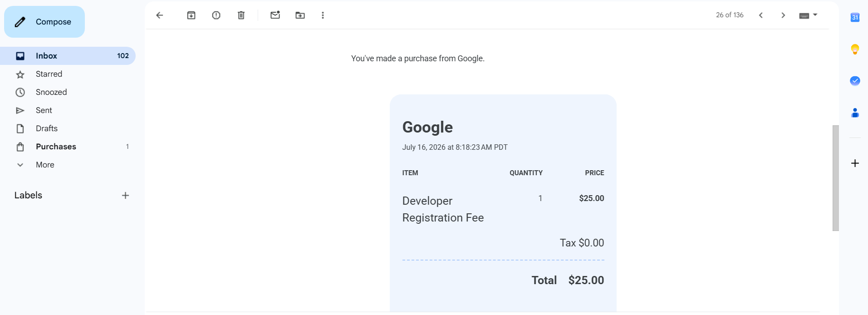868x315 pixels.
Task: Mark the email as unread
Action: click(275, 15)
